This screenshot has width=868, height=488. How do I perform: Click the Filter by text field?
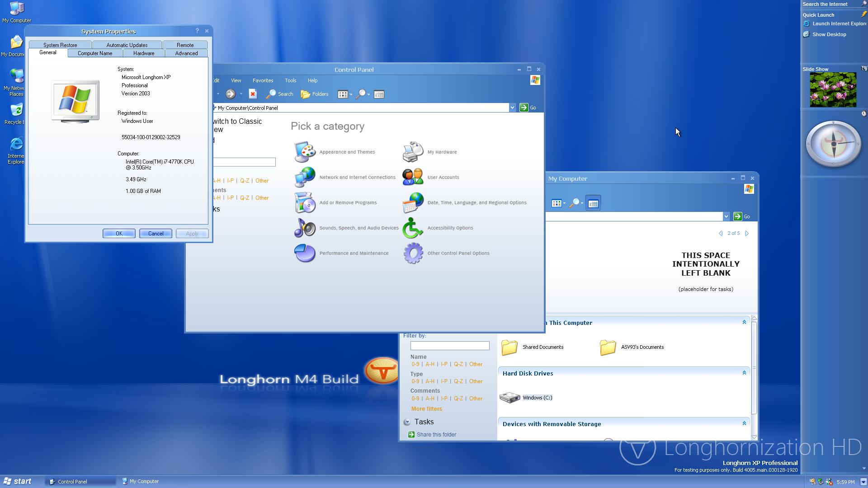(x=449, y=346)
